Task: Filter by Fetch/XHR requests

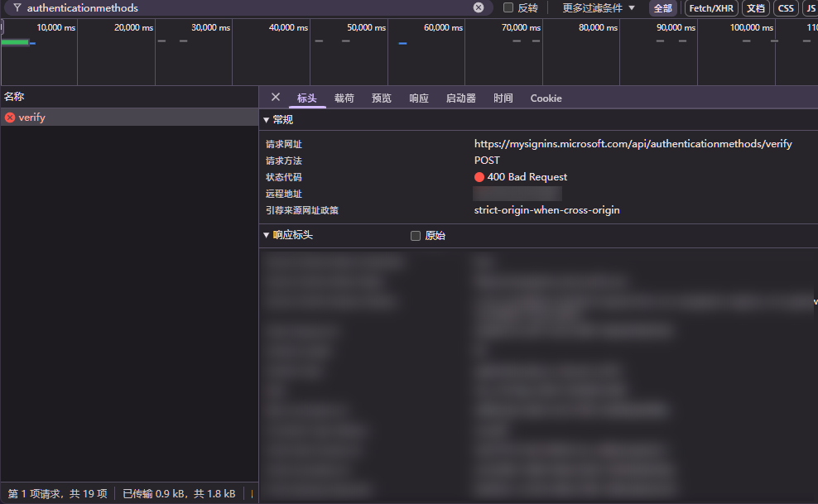Action: (x=711, y=7)
